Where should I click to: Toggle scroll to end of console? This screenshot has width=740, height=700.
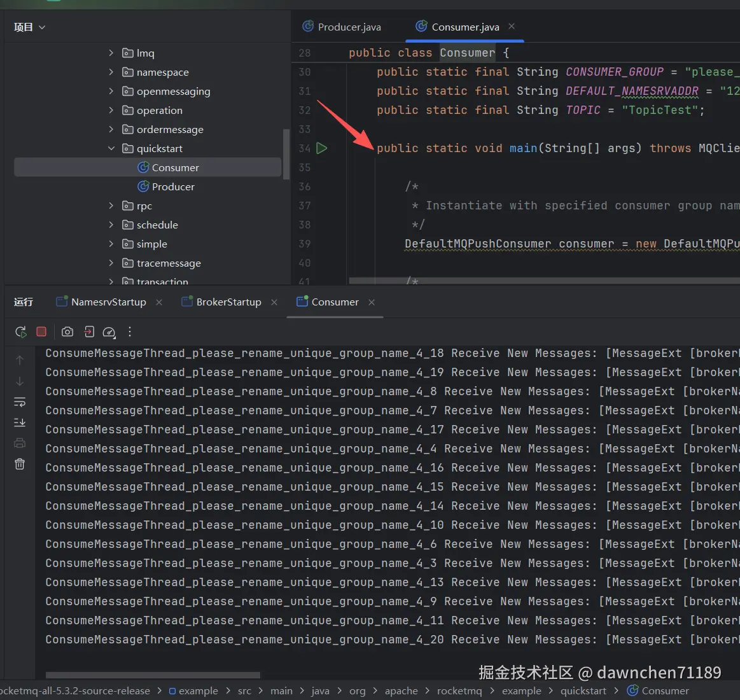coord(20,423)
